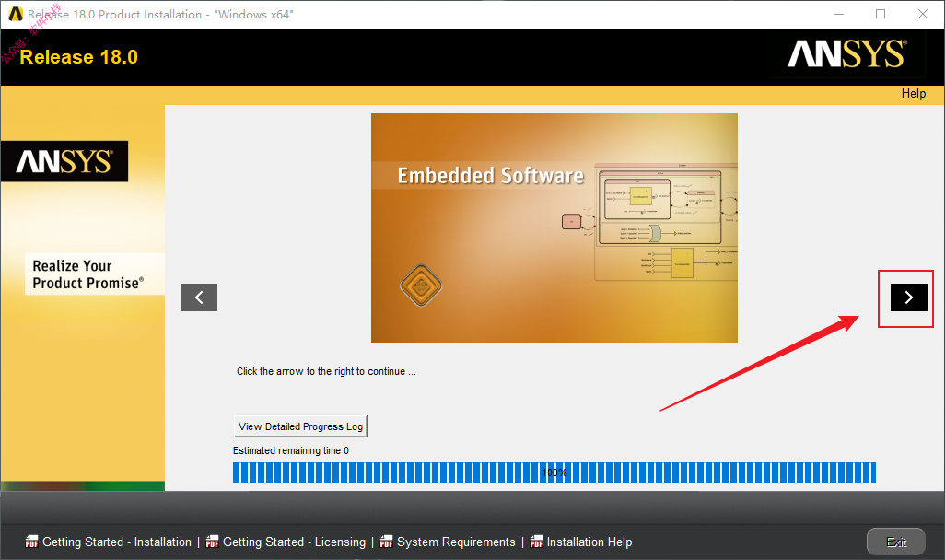This screenshot has height=560, width=945.
Task: Click the 100% installation progress bar
Action: click(554, 472)
